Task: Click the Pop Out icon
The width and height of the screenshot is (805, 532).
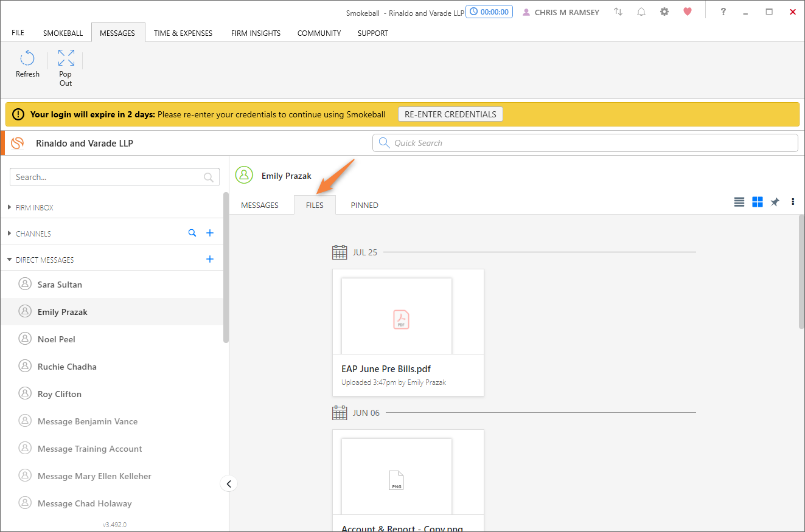Action: click(x=66, y=58)
